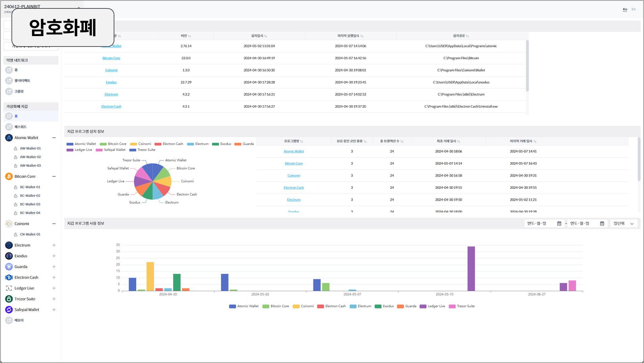Click the Trezor Suite lock icon
644x363 pixels.
pos(9,299)
